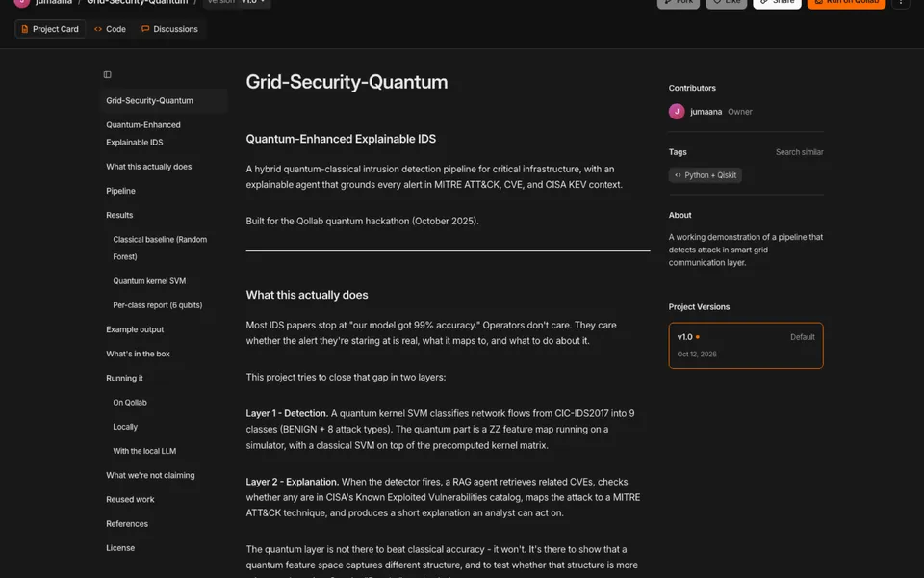924x578 pixels.
Task: Click the Built for the Qollab quantum hackathon line
Action: (362, 222)
